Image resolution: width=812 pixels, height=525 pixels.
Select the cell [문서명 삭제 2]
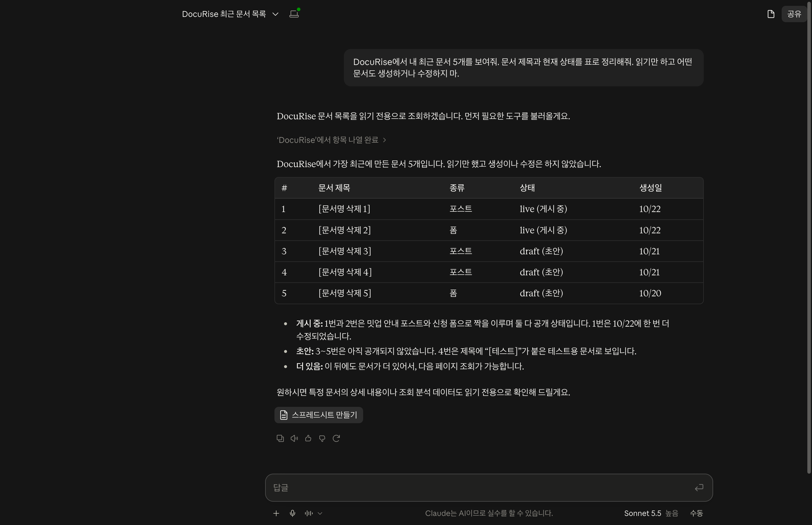[345, 230]
